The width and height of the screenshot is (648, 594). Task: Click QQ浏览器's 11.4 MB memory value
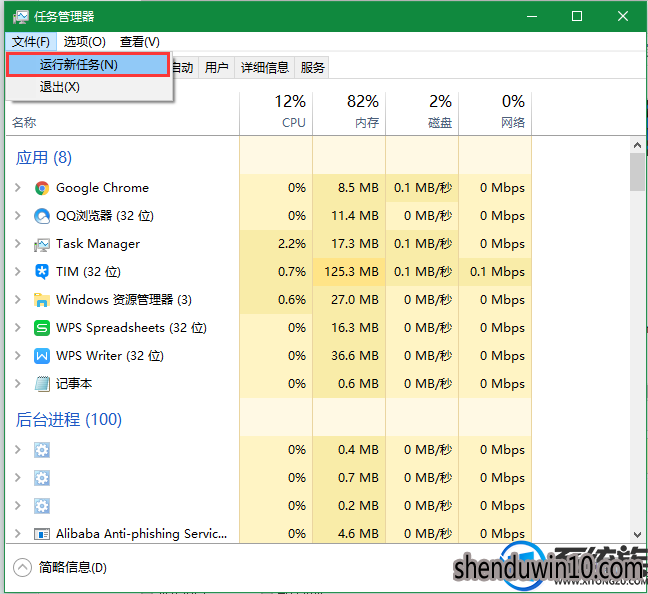click(355, 216)
